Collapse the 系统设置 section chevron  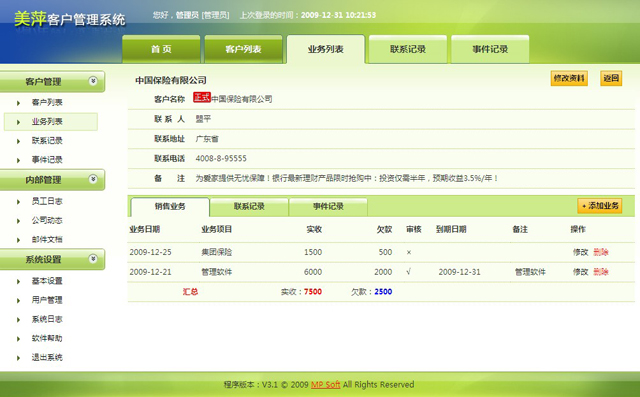click(93, 258)
